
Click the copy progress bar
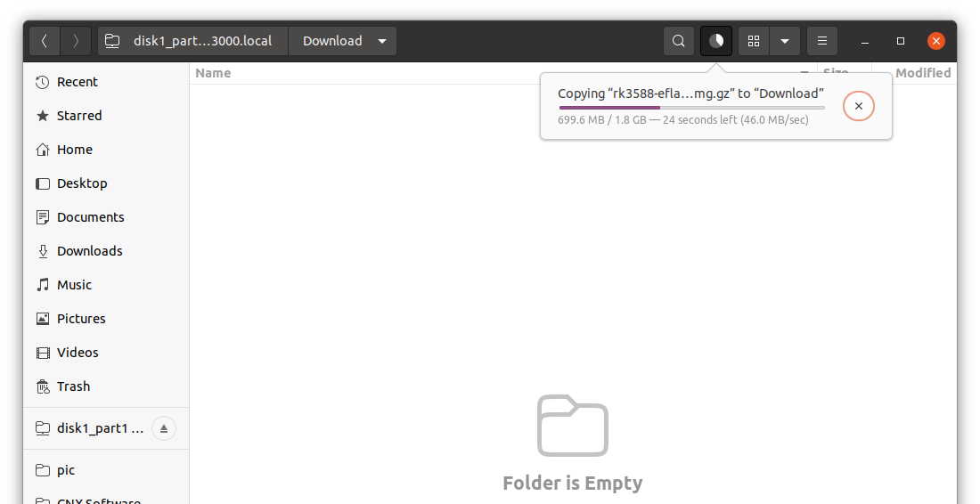(692, 108)
